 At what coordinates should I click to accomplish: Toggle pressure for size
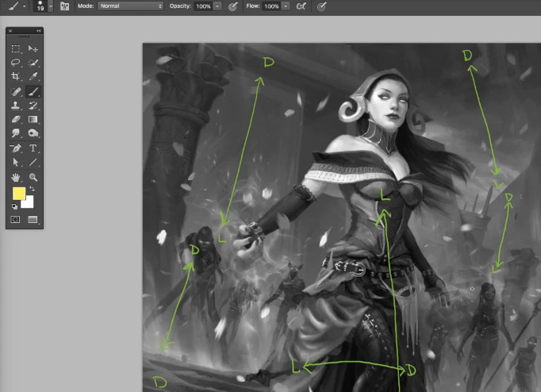click(x=322, y=6)
